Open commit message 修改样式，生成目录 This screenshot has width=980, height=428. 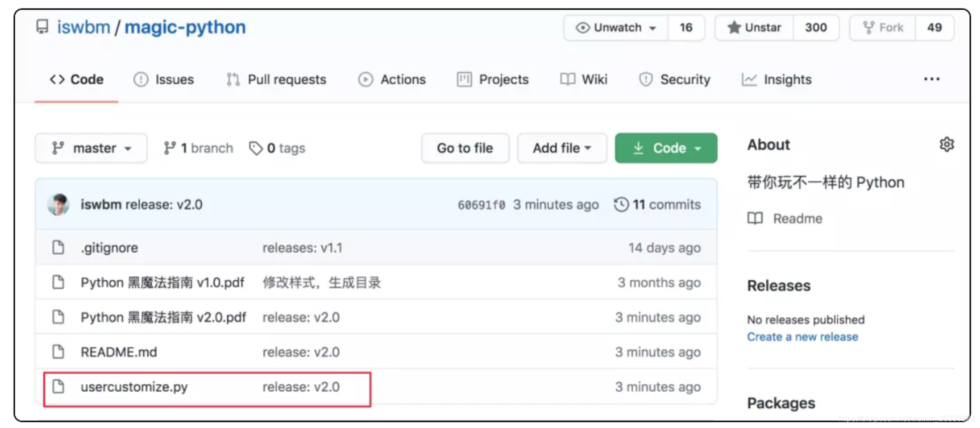click(322, 282)
